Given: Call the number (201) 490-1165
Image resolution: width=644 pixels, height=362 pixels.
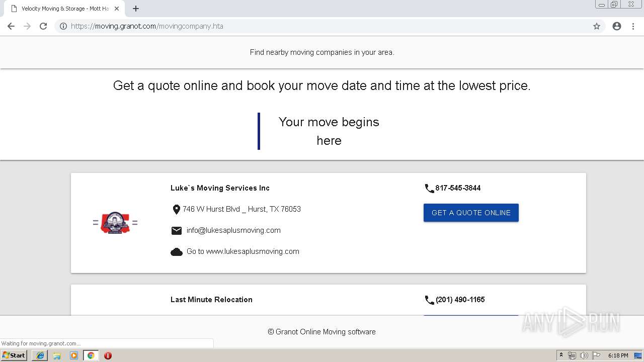Looking at the screenshot, I should pyautogui.click(x=460, y=300).
